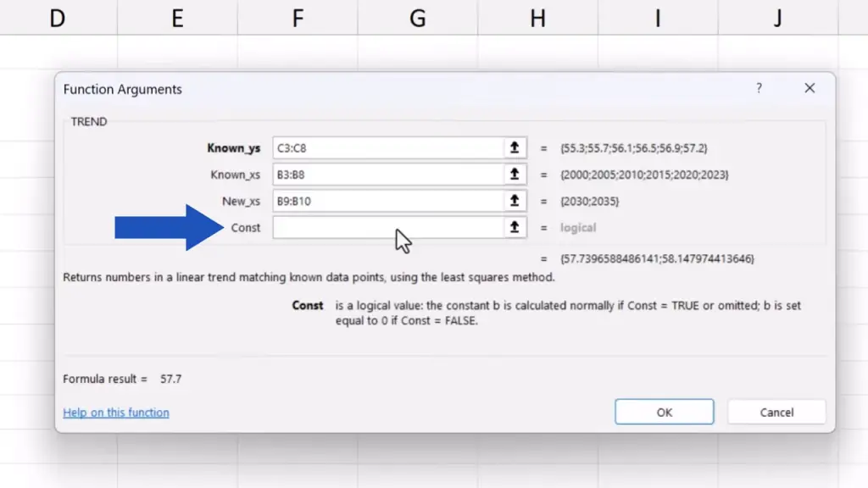Image resolution: width=868 pixels, height=488 pixels.
Task: Close the Function Arguments dialog
Action: pos(810,88)
